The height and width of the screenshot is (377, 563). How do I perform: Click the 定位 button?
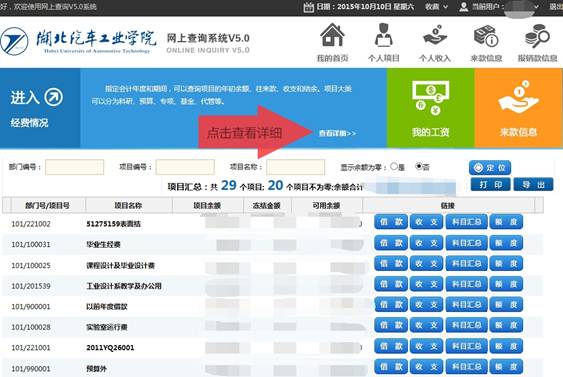(490, 168)
